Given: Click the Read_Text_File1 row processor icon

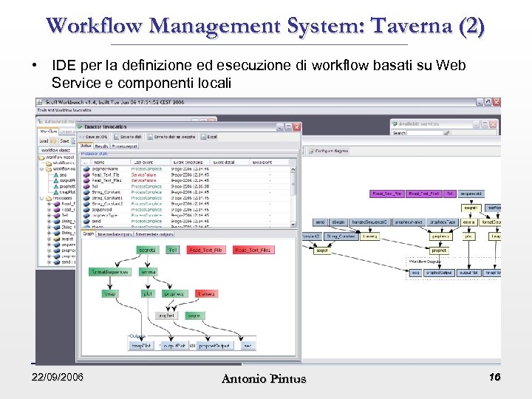Looking at the screenshot, I should point(86,180).
